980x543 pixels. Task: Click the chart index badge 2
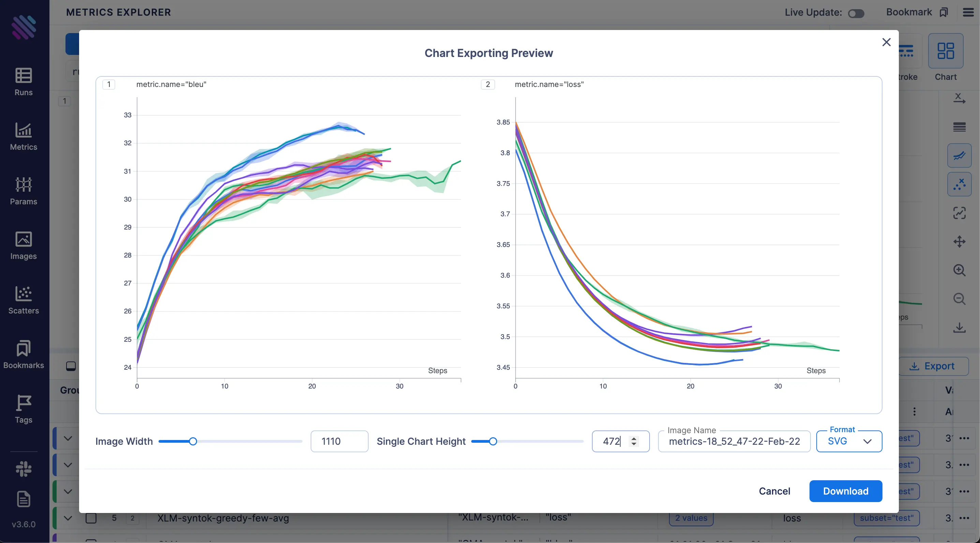488,84
